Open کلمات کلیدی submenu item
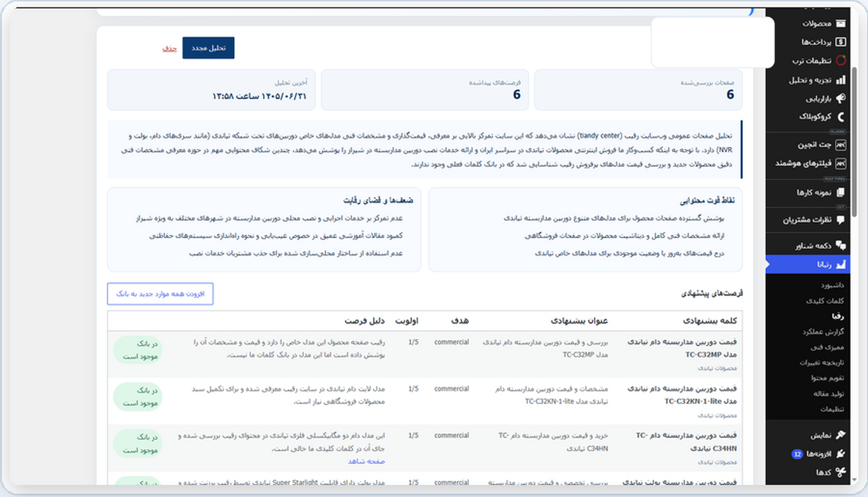The width and height of the screenshot is (868, 497). click(825, 301)
